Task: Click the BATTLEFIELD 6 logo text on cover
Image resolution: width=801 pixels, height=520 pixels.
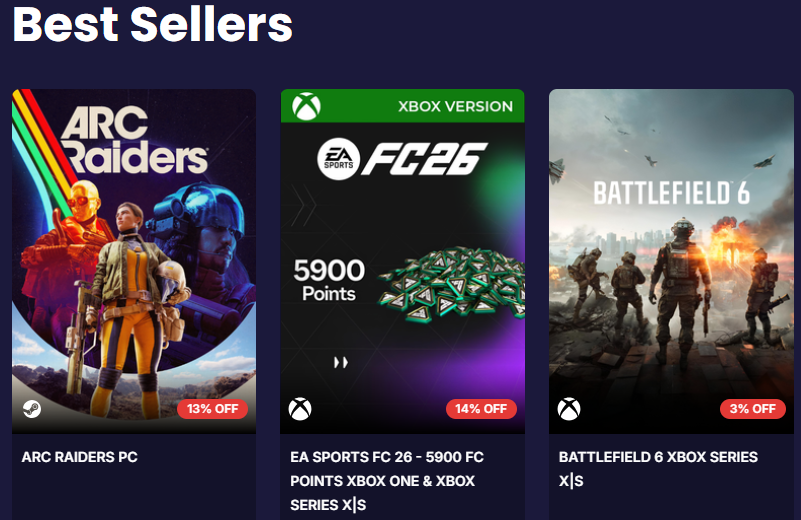Action: 671,192
